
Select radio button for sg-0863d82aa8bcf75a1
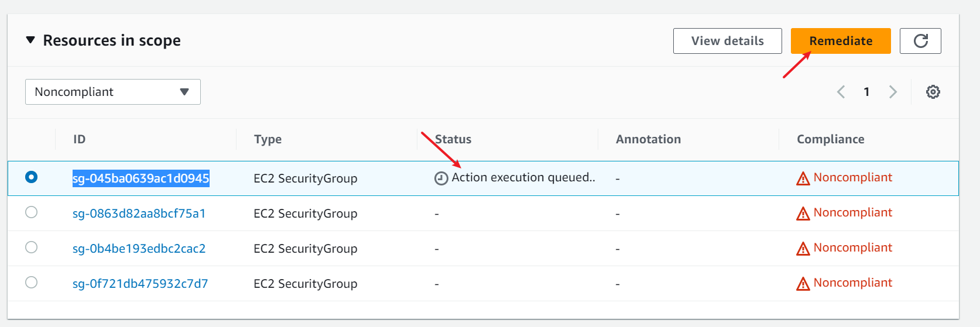(32, 212)
